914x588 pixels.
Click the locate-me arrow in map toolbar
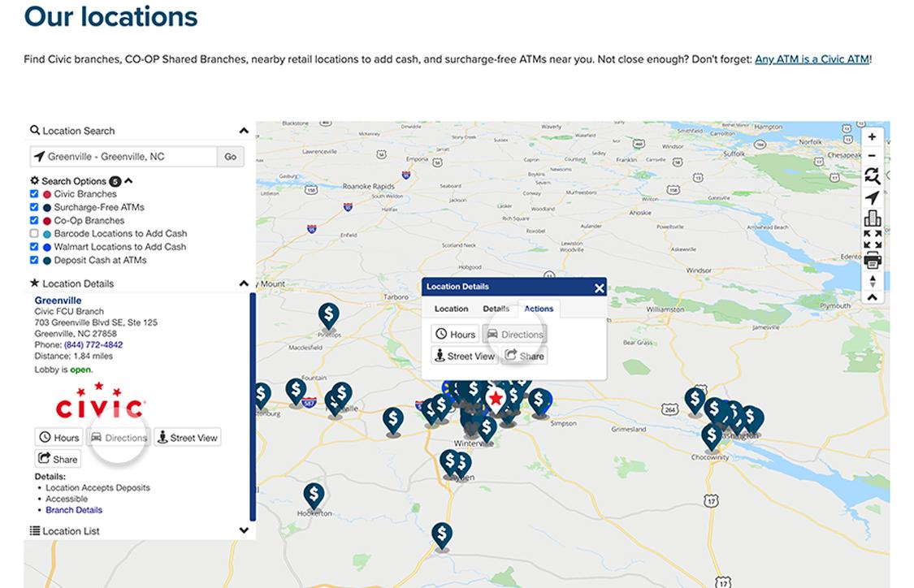coord(872,198)
